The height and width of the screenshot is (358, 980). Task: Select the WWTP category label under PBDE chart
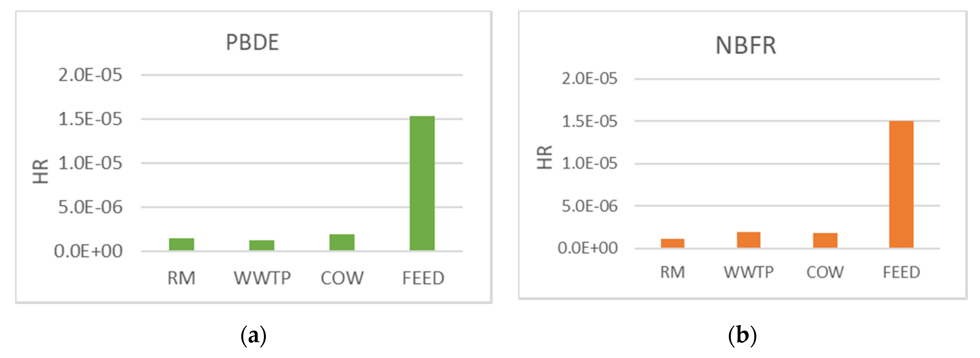coord(262,278)
